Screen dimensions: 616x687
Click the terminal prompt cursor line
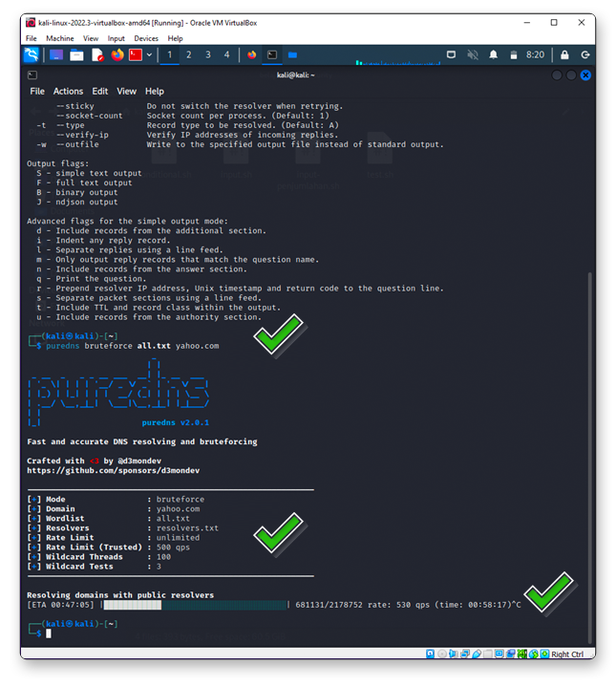coord(49,633)
